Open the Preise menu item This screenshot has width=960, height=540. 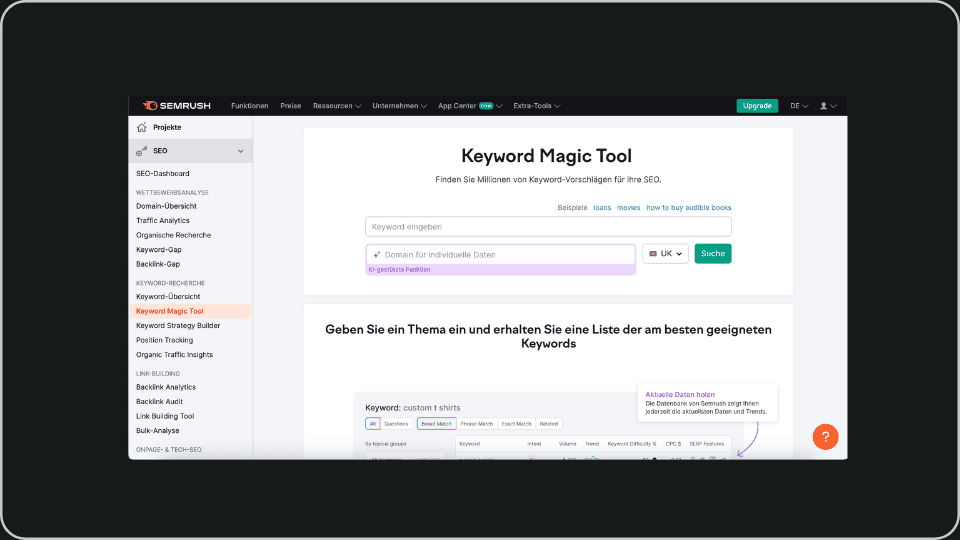click(x=291, y=106)
